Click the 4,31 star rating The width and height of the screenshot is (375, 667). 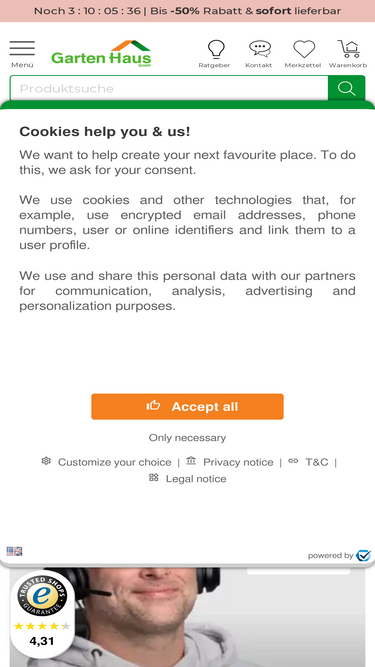point(42,634)
